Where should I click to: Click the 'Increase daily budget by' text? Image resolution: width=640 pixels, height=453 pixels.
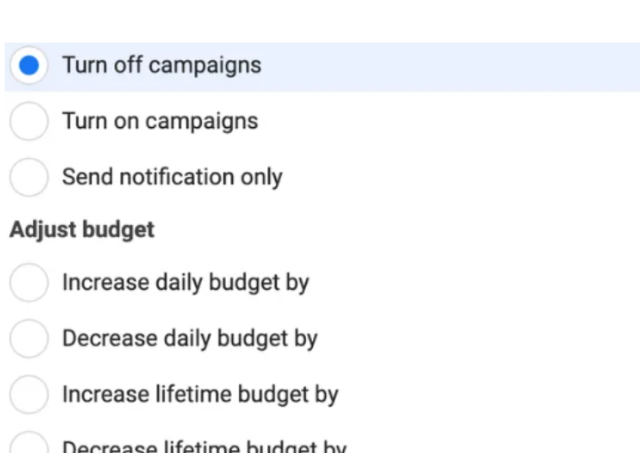click(x=185, y=283)
